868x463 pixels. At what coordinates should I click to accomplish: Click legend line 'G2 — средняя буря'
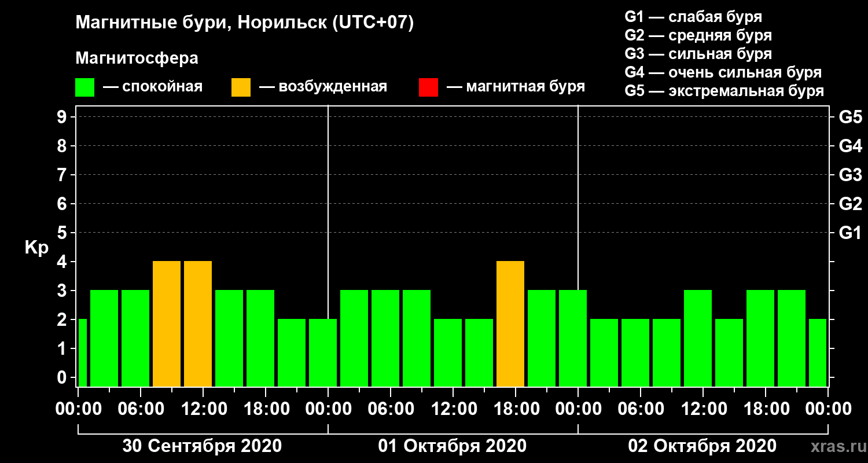coord(698,35)
